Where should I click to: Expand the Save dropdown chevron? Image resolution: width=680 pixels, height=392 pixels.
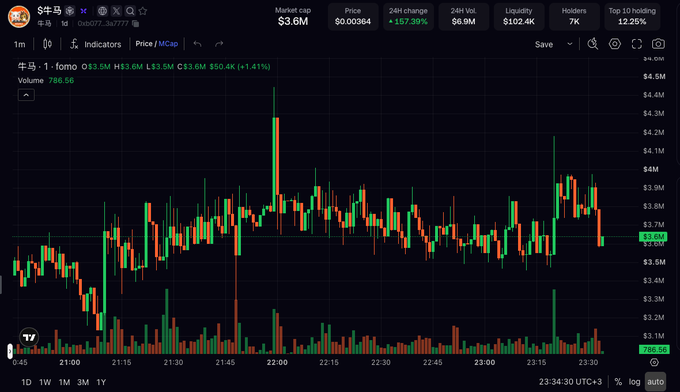pos(570,44)
